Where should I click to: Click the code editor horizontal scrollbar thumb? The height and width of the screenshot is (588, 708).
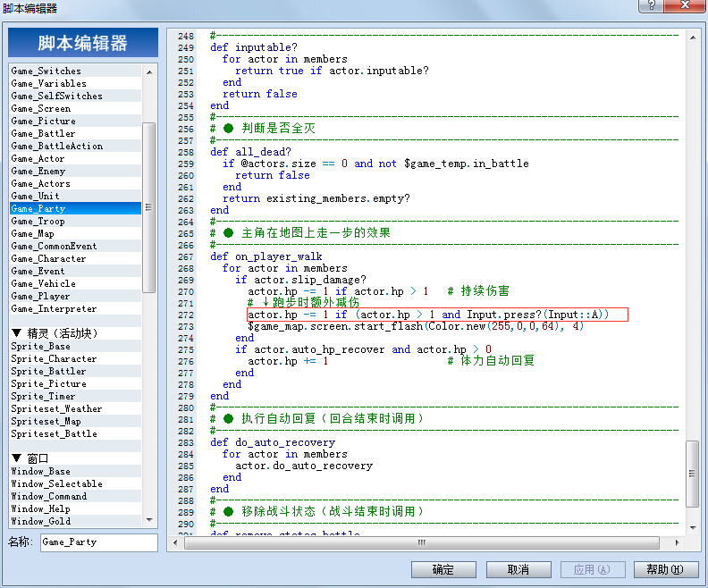[x=422, y=543]
